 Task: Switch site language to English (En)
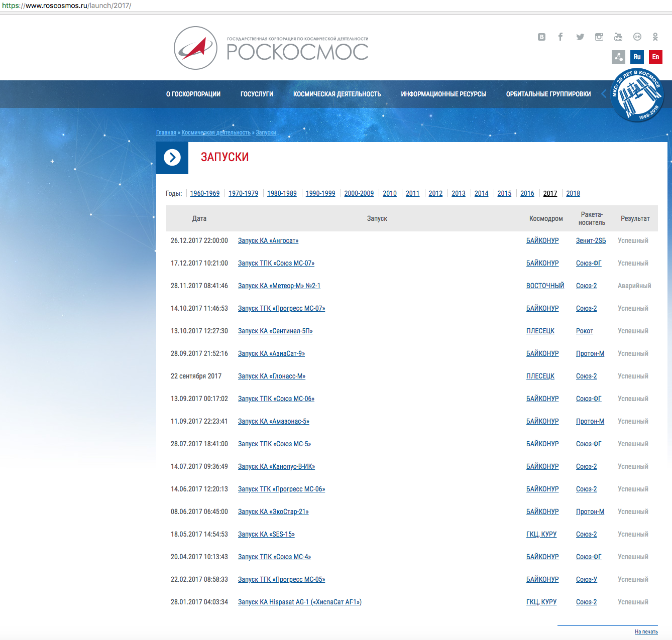[x=655, y=57]
